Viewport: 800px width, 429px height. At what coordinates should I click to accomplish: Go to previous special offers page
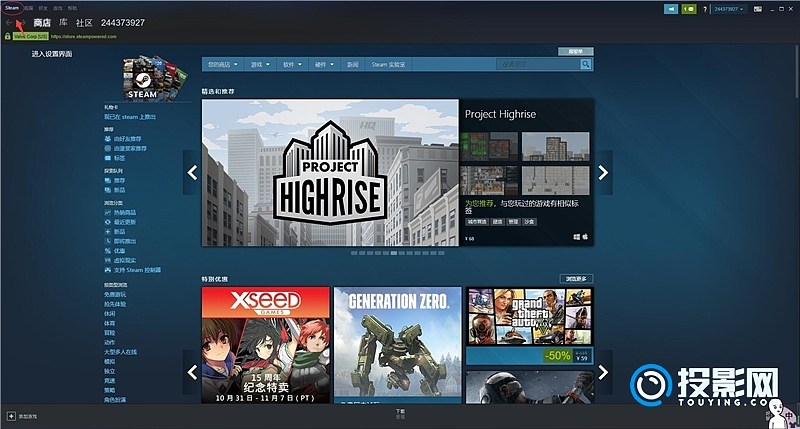[192, 372]
